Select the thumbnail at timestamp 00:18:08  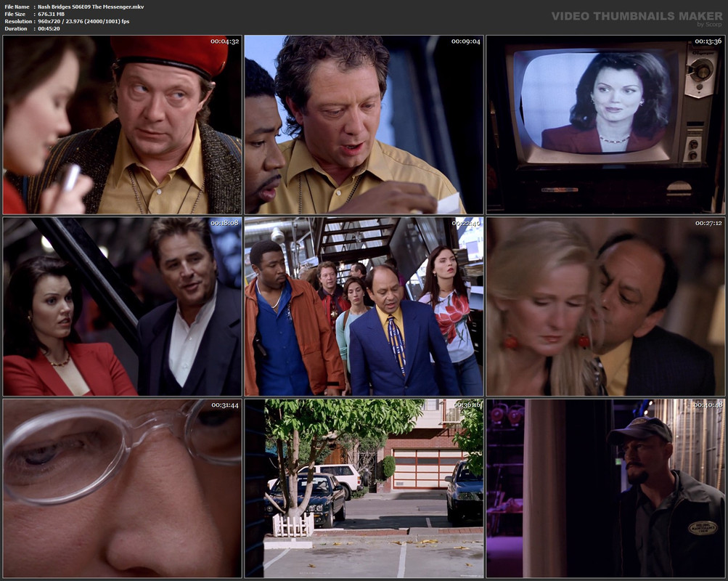pos(122,306)
